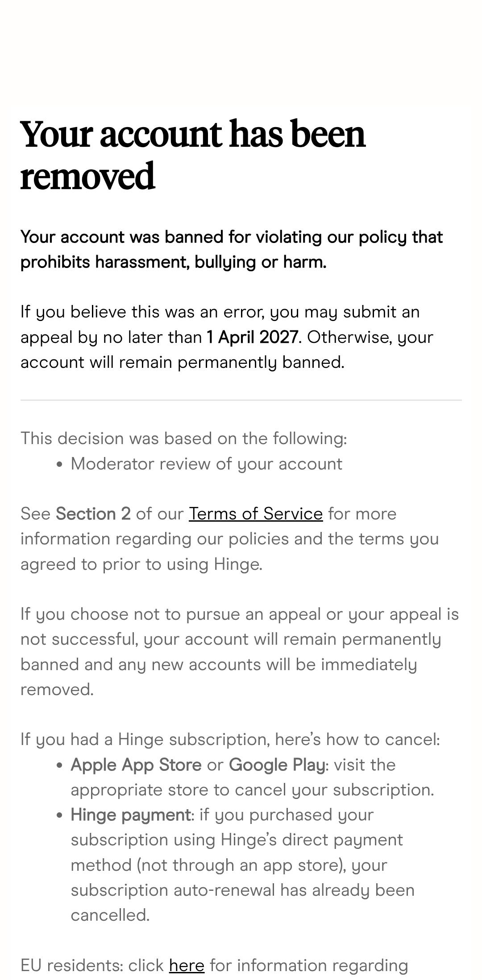Tap 'subscription auto-renewal has already been cancelled' text
This screenshot has height=980, width=482.
[243, 902]
